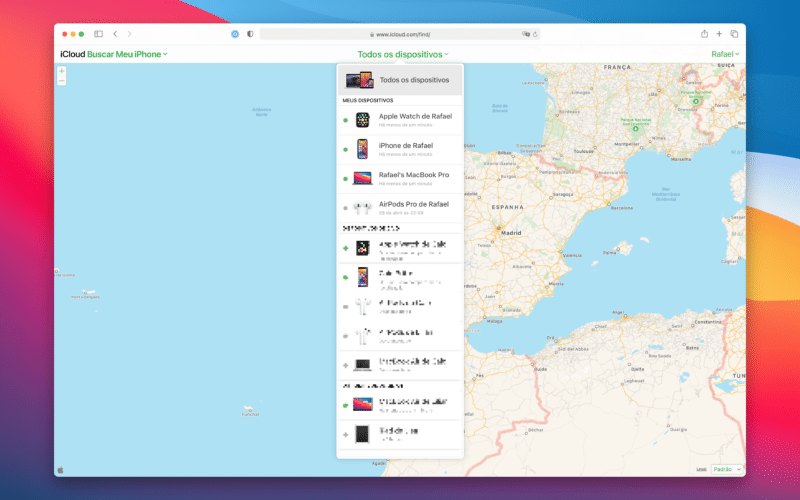Image resolution: width=800 pixels, height=500 pixels.
Task: Collapse the Todos os dispositivos header dropdown
Action: point(403,54)
